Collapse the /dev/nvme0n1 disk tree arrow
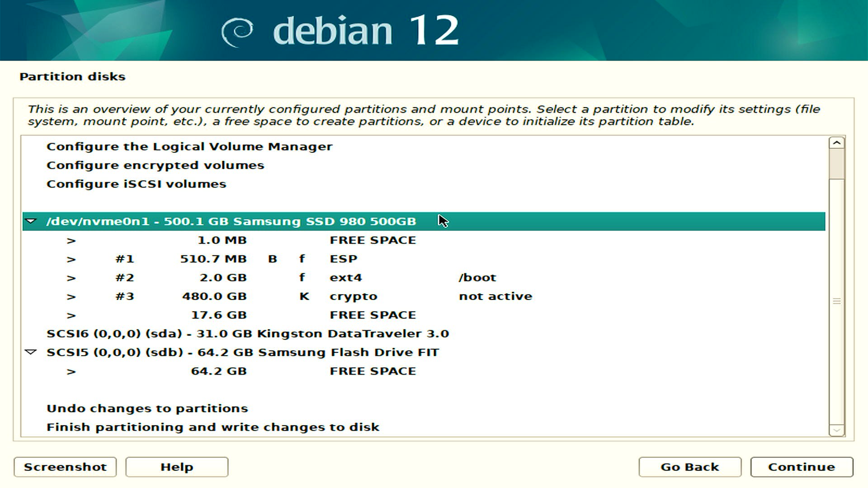Viewport: 868px width, 488px height. click(31, 221)
